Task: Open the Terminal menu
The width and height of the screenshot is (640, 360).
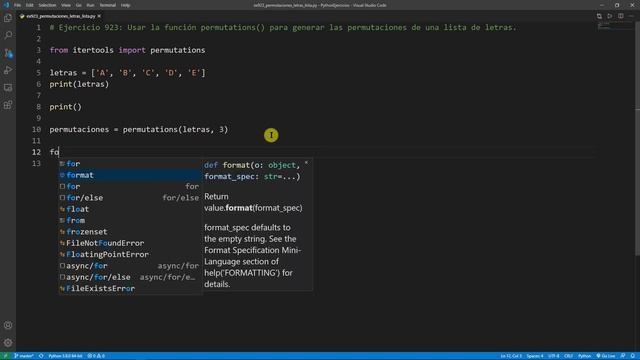Action: 107,5
